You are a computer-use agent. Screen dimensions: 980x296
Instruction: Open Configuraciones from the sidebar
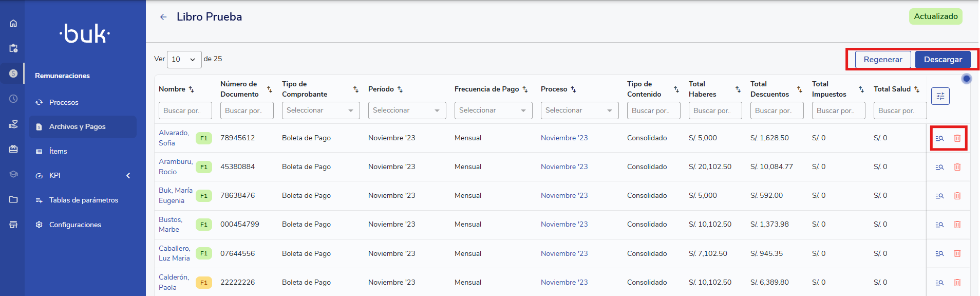75,225
